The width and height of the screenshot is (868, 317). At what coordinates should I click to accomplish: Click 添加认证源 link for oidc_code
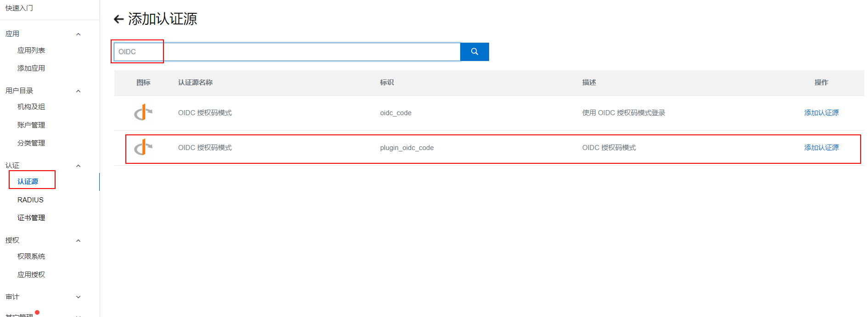pyautogui.click(x=821, y=113)
